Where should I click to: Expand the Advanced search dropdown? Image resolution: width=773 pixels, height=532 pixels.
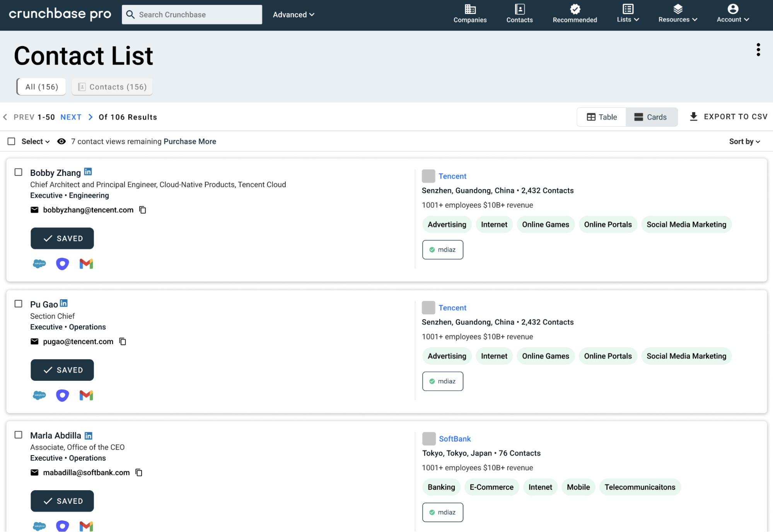tap(294, 15)
